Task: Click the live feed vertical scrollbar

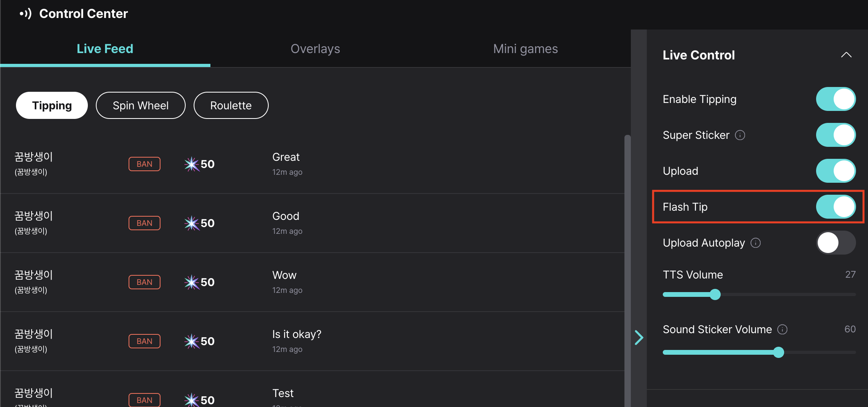Action: point(628,271)
